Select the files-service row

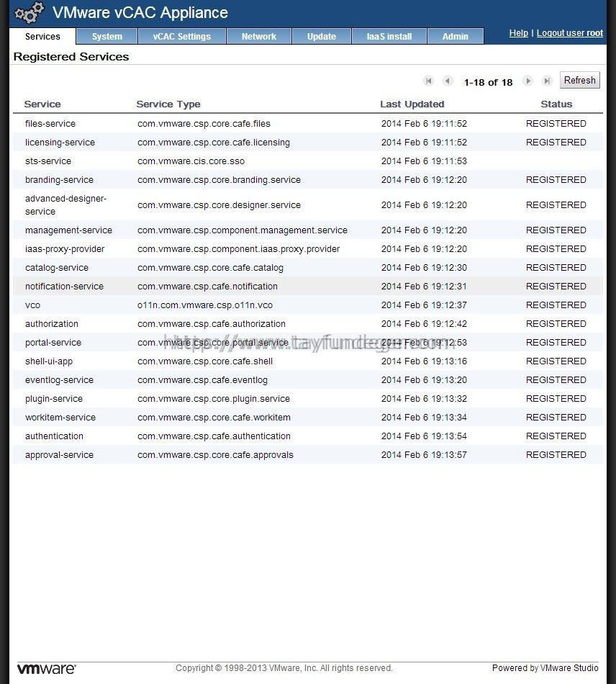tap(308, 124)
